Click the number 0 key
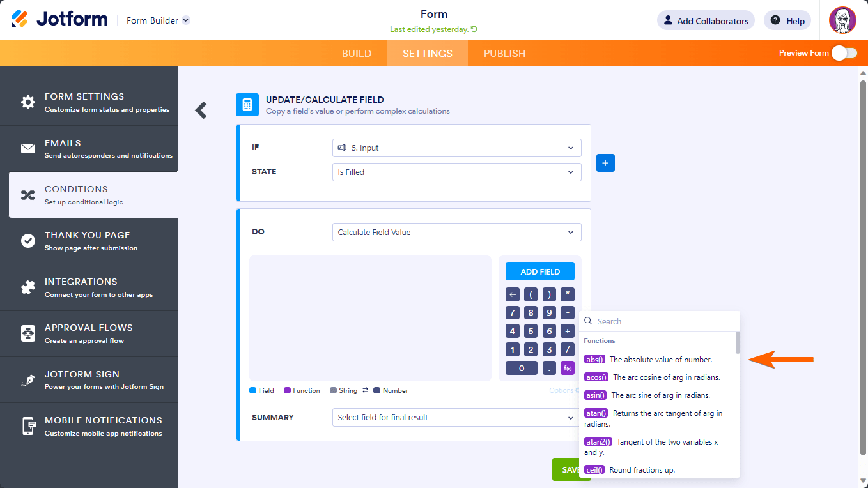The width and height of the screenshot is (868, 488). point(522,368)
